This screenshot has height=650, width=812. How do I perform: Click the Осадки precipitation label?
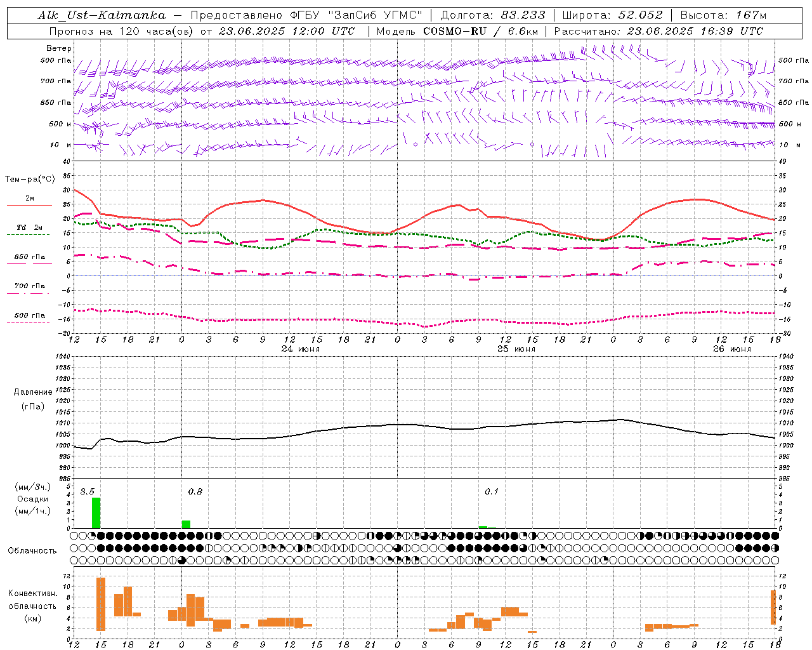coord(32,499)
